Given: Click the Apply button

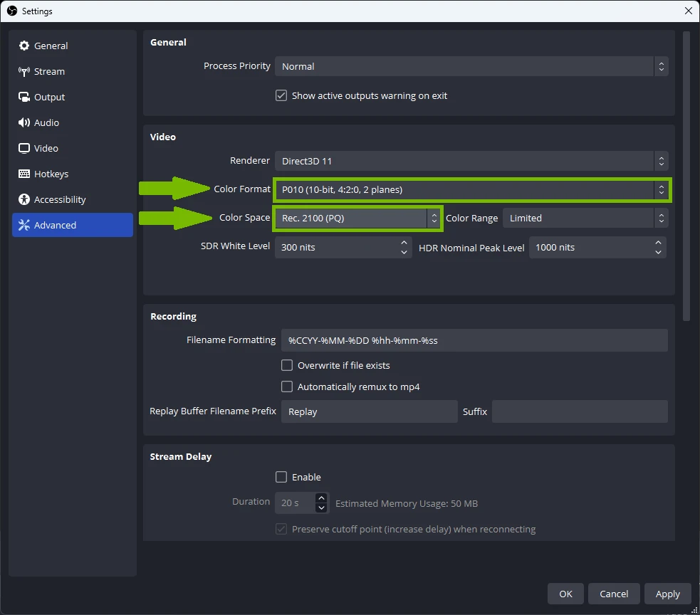Looking at the screenshot, I should [x=667, y=594].
